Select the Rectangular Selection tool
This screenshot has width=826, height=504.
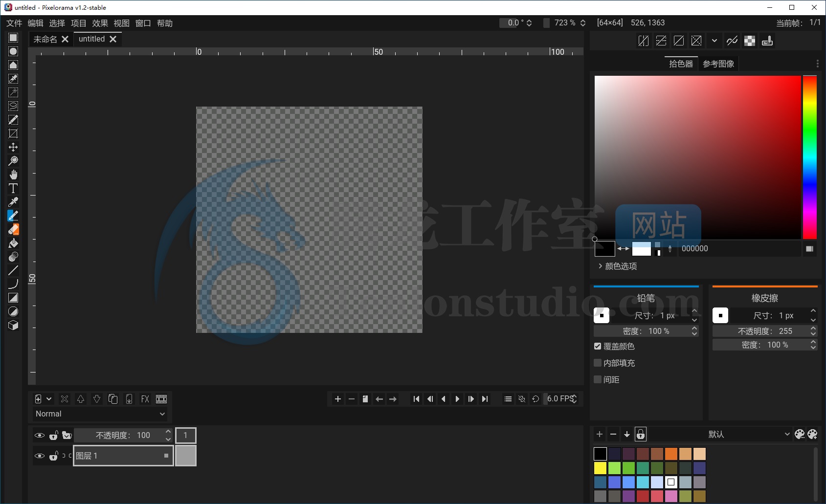pyautogui.click(x=13, y=38)
